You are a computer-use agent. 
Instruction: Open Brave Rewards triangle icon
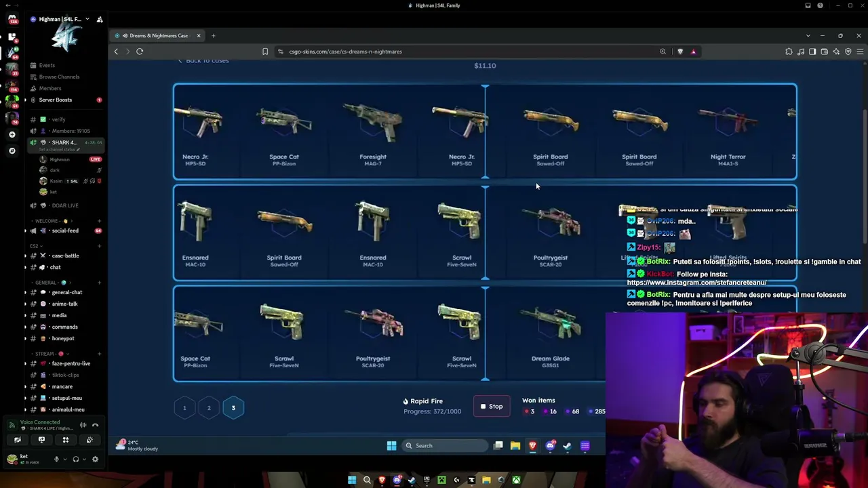tap(693, 52)
